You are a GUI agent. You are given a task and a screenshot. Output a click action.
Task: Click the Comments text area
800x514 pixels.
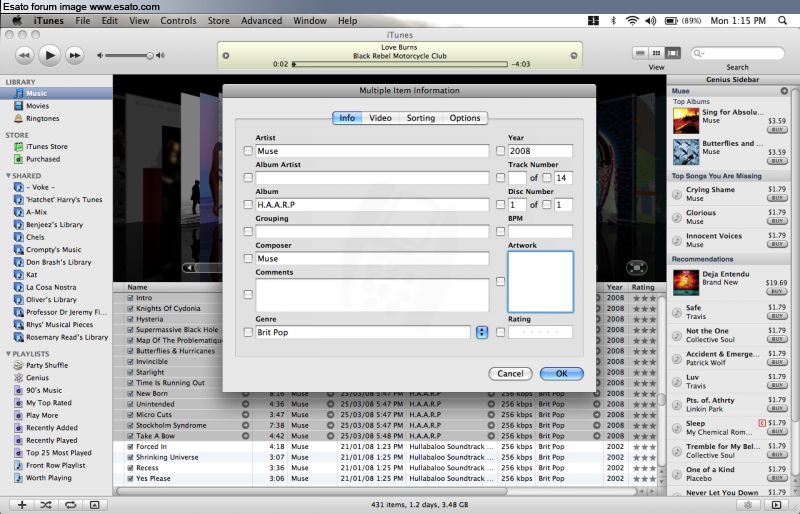(x=372, y=295)
